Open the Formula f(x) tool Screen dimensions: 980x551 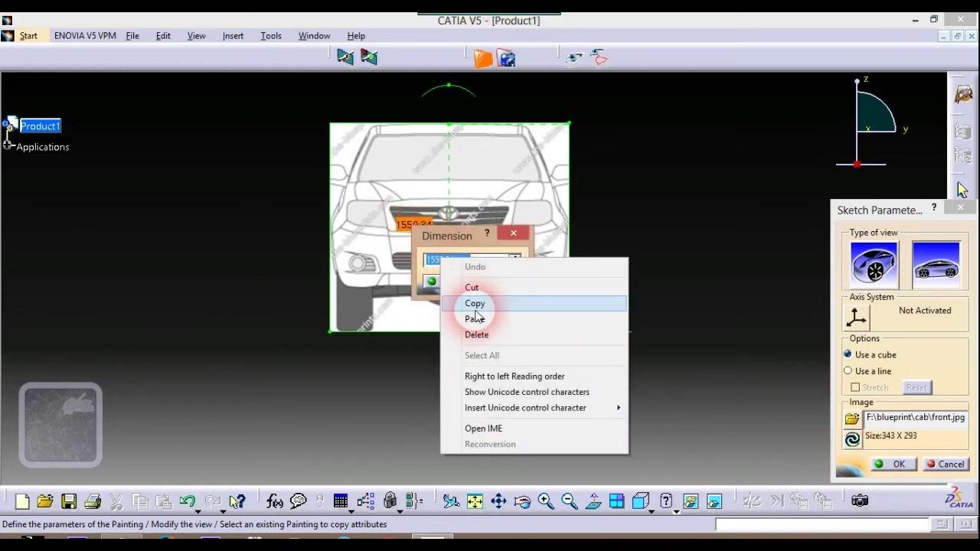click(x=275, y=501)
